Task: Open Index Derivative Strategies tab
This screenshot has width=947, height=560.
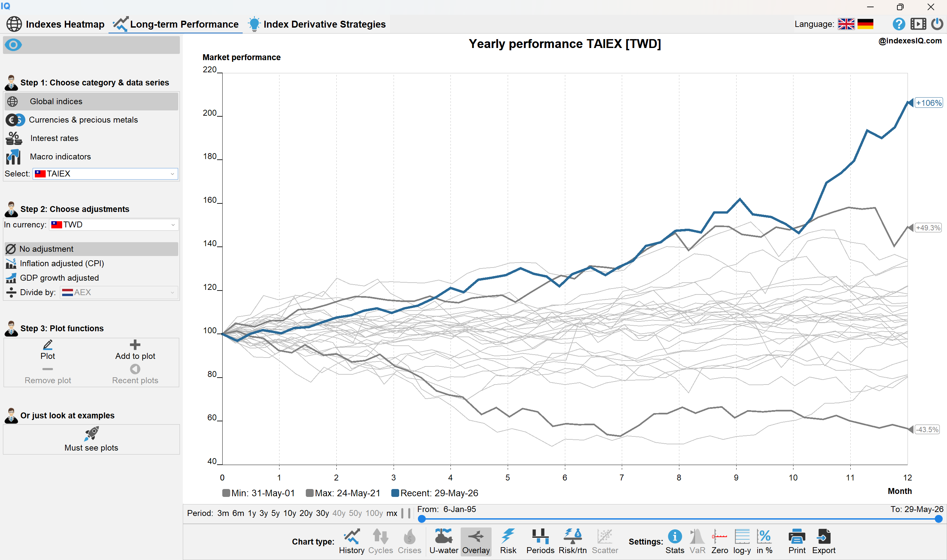Action: 317,24
